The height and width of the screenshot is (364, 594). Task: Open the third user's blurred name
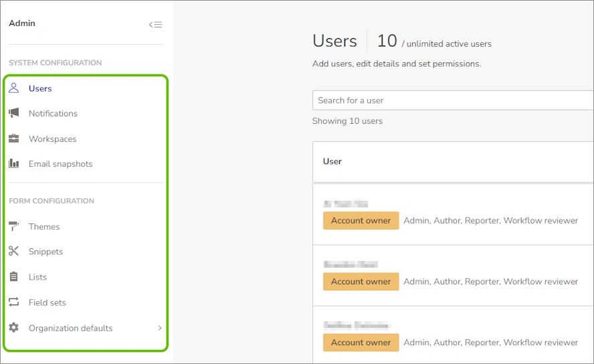pos(356,325)
